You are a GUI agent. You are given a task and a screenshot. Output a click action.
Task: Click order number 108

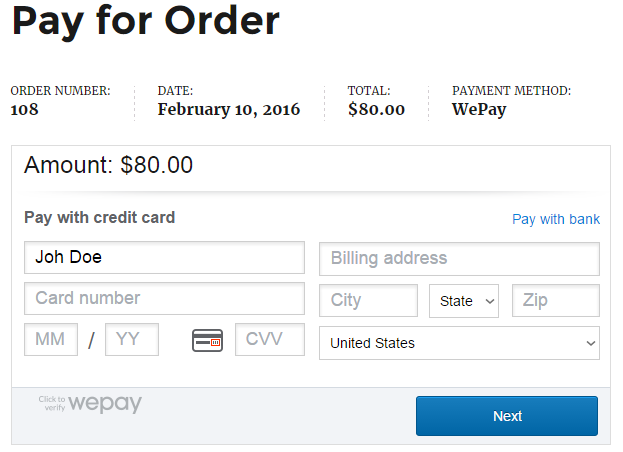[x=25, y=110]
